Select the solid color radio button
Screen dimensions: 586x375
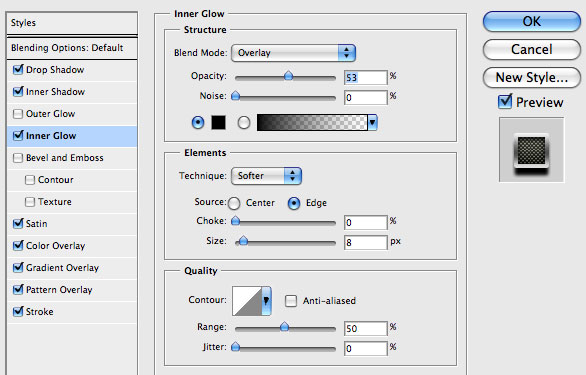pyautogui.click(x=198, y=122)
